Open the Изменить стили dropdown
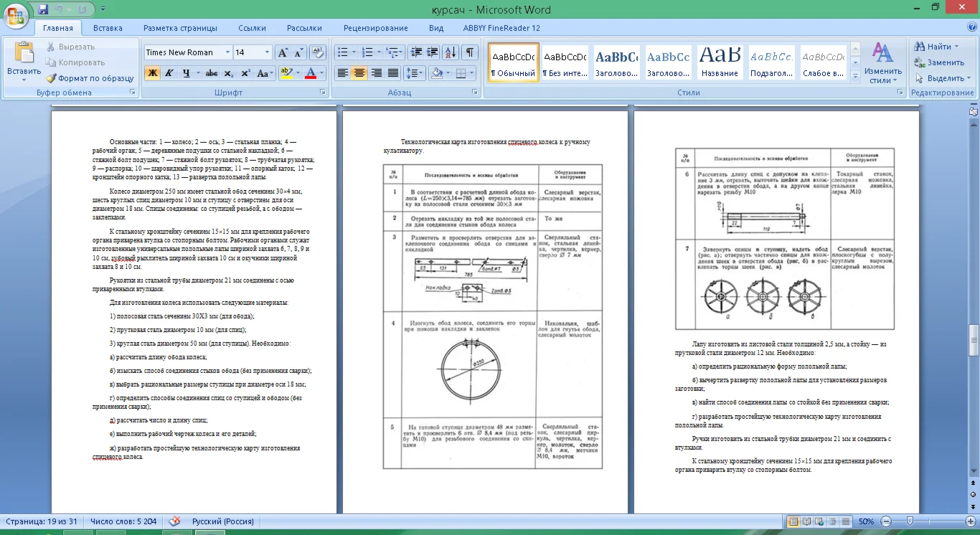This screenshot has height=535, width=980. coord(882,65)
